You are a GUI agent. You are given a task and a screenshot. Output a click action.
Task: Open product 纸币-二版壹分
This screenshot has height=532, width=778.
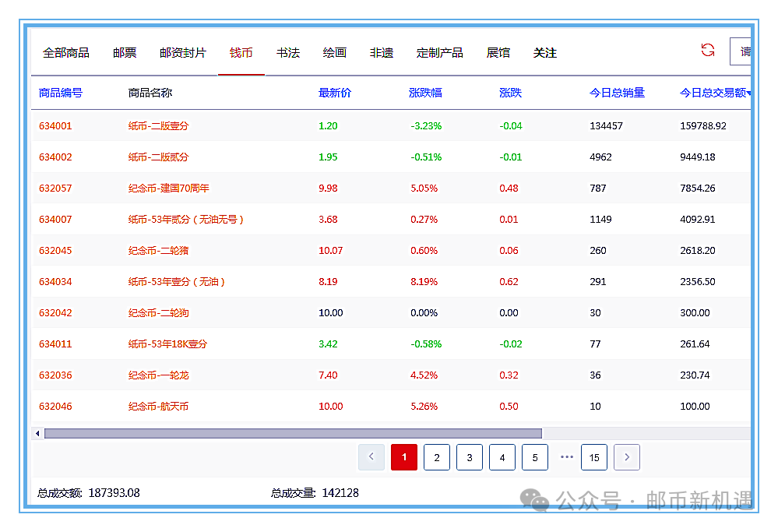click(158, 126)
